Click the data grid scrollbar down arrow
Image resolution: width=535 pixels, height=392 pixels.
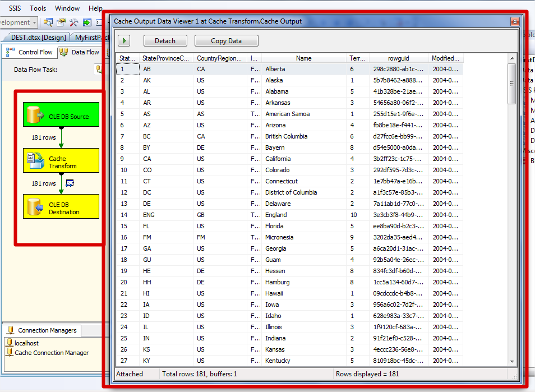(x=512, y=362)
